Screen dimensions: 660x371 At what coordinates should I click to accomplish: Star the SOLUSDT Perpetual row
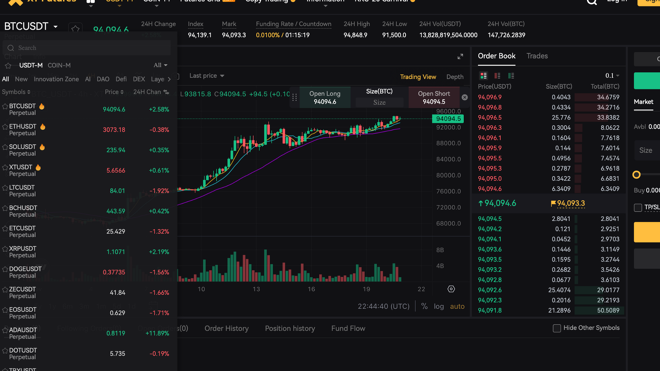coord(5,147)
